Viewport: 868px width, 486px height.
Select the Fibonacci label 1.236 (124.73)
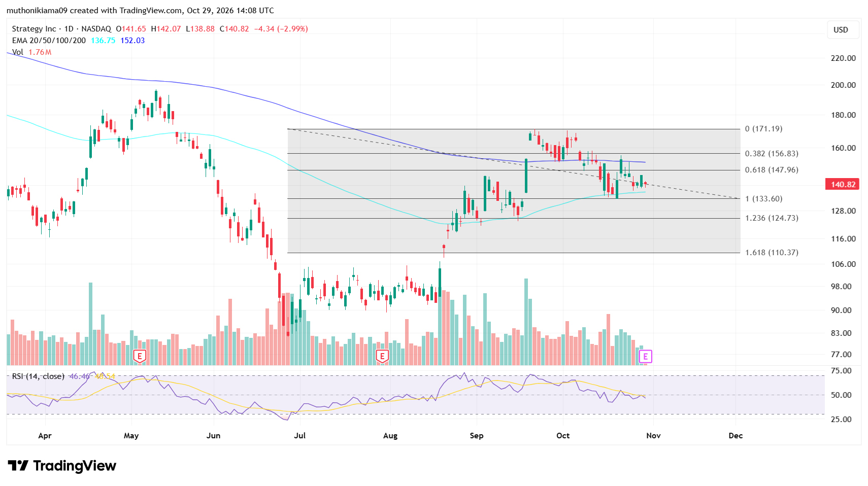pos(772,218)
